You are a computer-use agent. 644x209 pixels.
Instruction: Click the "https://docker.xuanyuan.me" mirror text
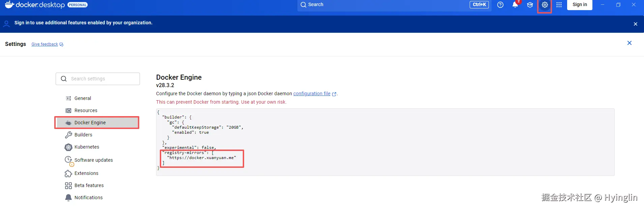click(202, 158)
